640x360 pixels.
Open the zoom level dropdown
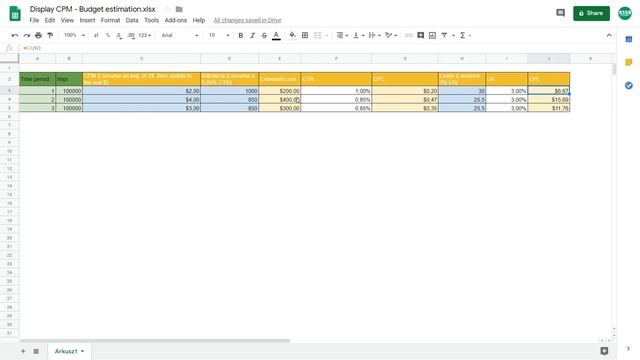[x=74, y=36]
